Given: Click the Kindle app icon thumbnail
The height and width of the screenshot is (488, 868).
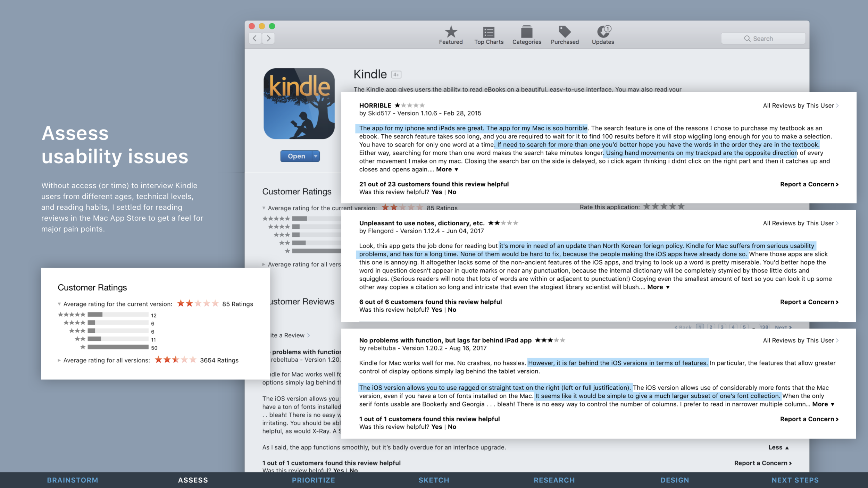Looking at the screenshot, I should [x=299, y=104].
